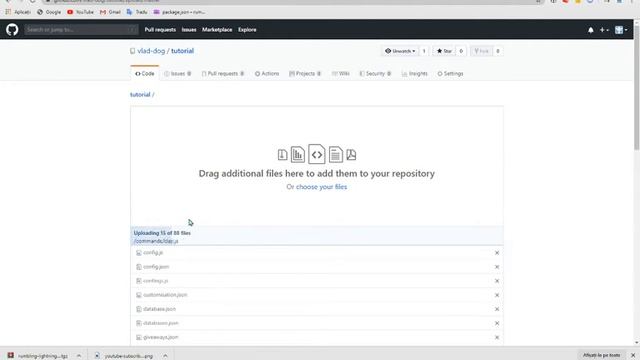Remove database.json from the upload list

497,309
